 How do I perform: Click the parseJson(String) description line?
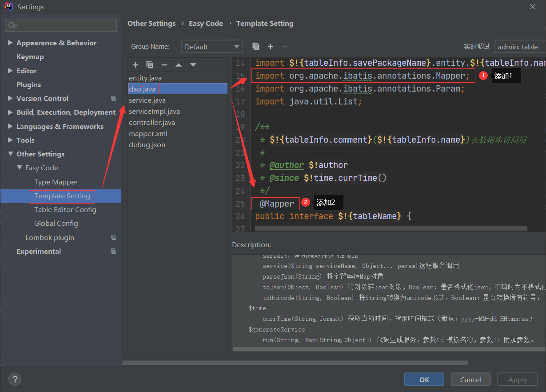[323, 276]
